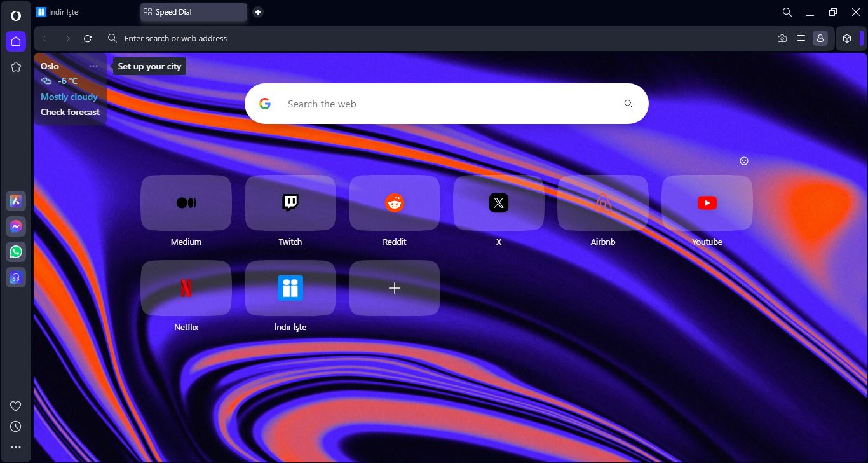Viewport: 868px width, 463px height.
Task: Open weather widget options three dots
Action: [x=93, y=66]
